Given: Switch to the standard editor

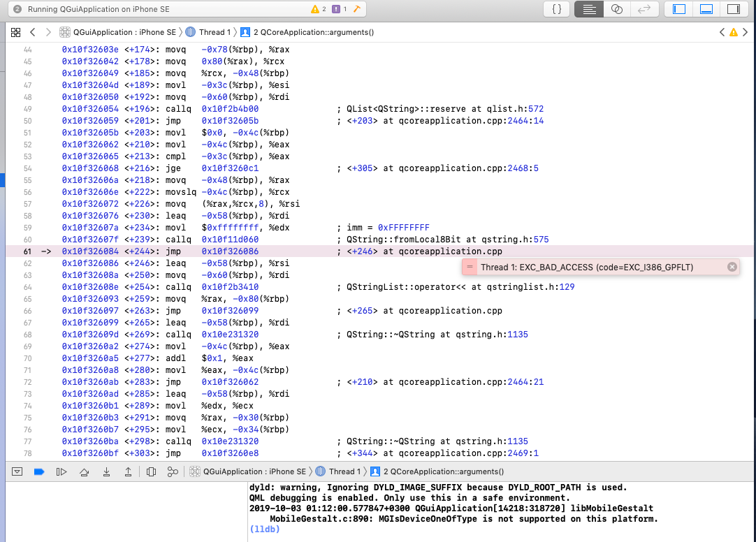Looking at the screenshot, I should pyautogui.click(x=589, y=9).
